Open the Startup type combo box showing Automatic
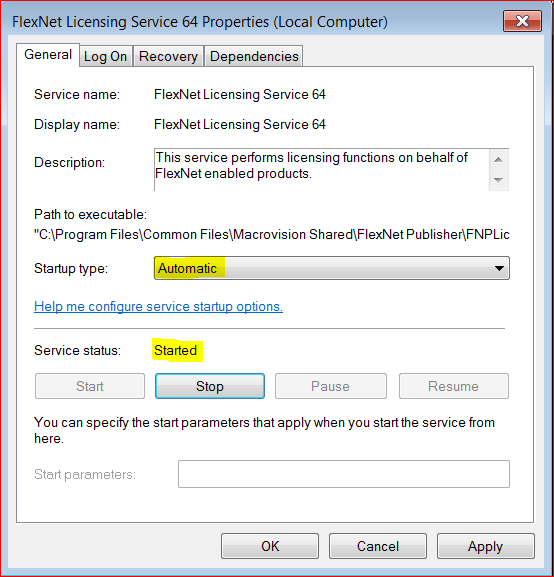This screenshot has width=554, height=577. 332,268
